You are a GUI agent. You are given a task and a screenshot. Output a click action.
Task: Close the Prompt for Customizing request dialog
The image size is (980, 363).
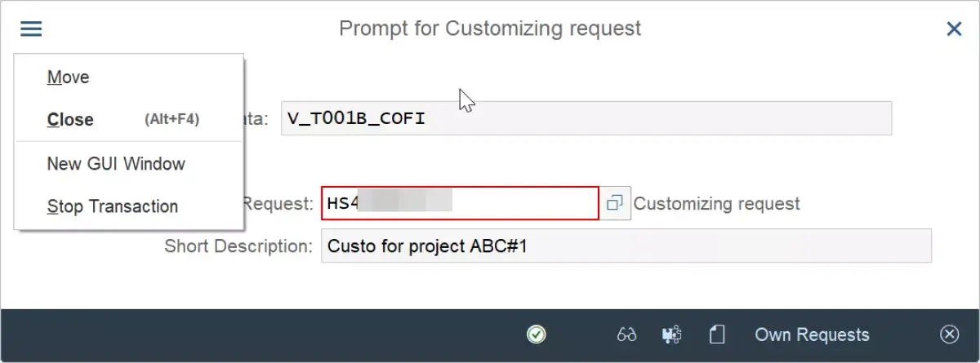click(954, 29)
